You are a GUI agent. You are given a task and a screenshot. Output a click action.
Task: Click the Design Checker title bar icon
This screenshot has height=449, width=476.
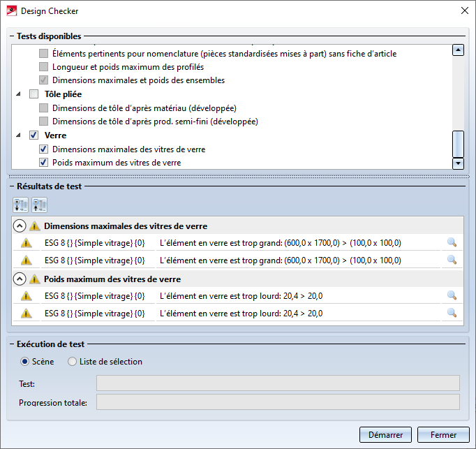(x=12, y=11)
